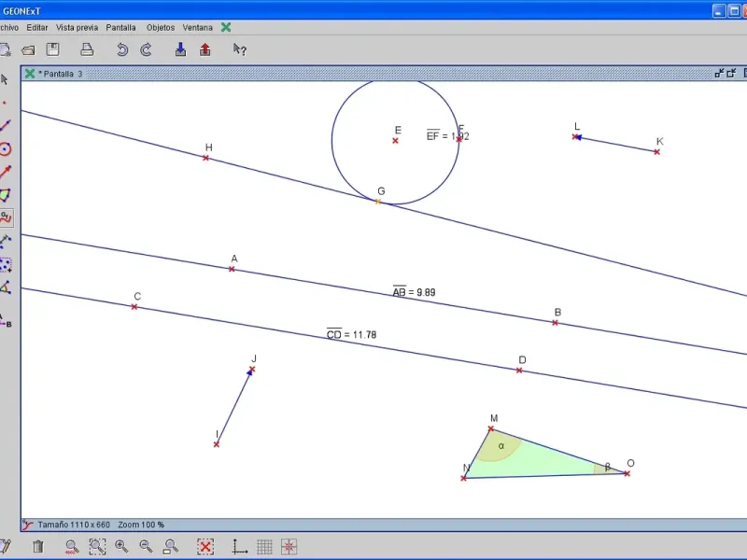The height and width of the screenshot is (560, 747).
Task: Click triangle vertex N
Action: click(x=463, y=478)
